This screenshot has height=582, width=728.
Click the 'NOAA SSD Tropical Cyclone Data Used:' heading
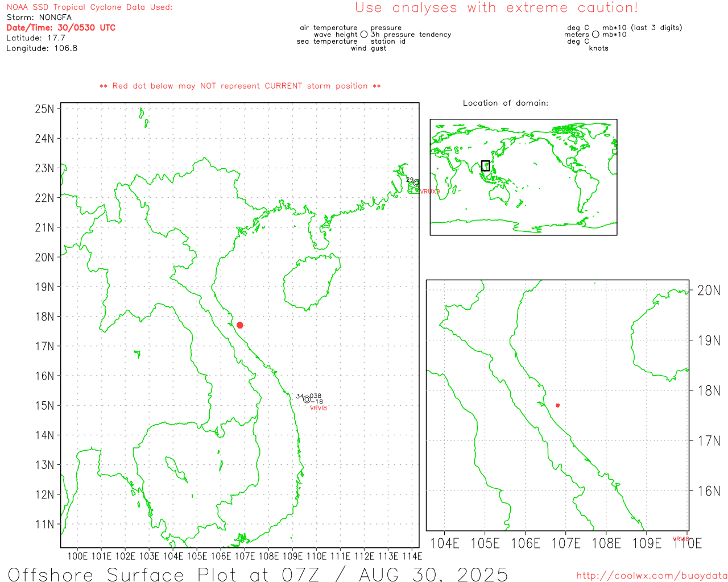tap(89, 7)
